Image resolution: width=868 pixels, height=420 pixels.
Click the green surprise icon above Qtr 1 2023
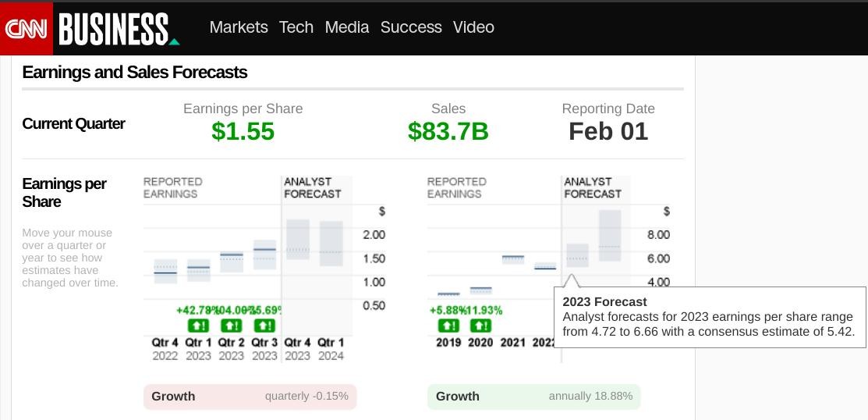pos(198,326)
